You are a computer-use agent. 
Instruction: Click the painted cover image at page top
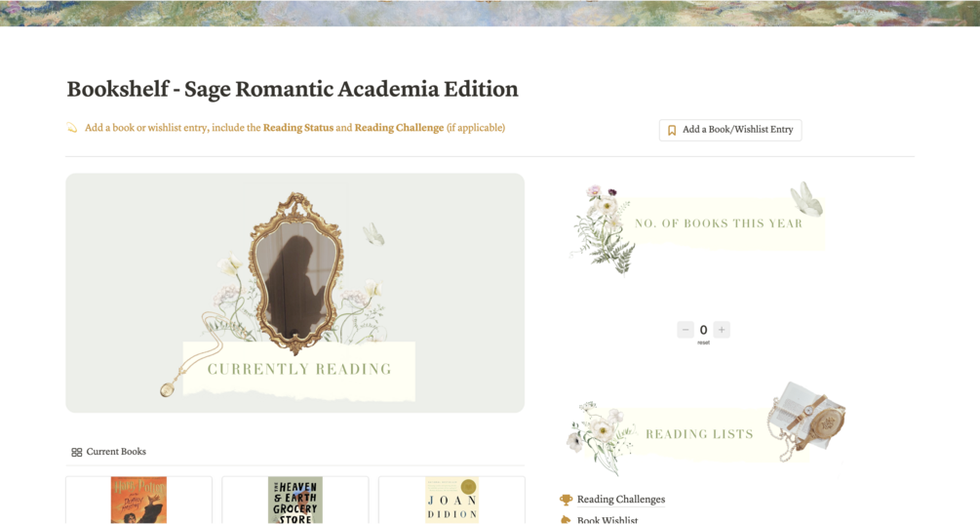(490, 12)
